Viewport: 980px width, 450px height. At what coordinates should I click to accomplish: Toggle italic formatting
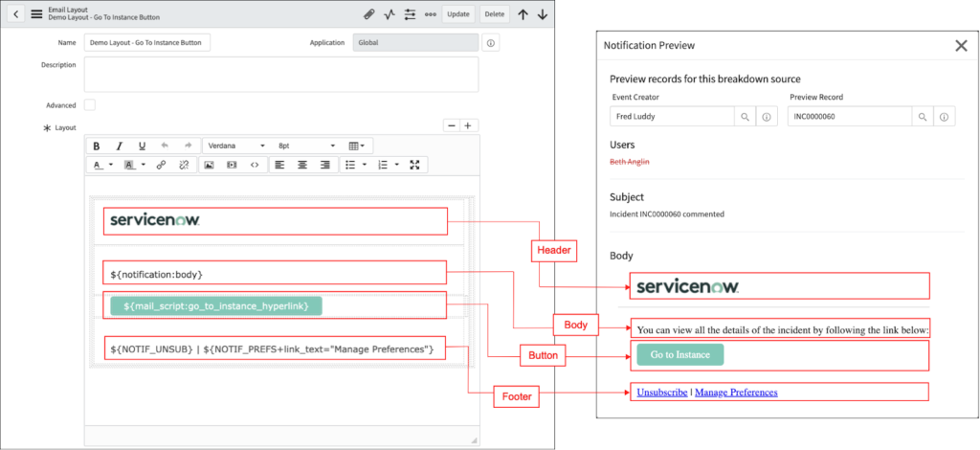click(119, 146)
